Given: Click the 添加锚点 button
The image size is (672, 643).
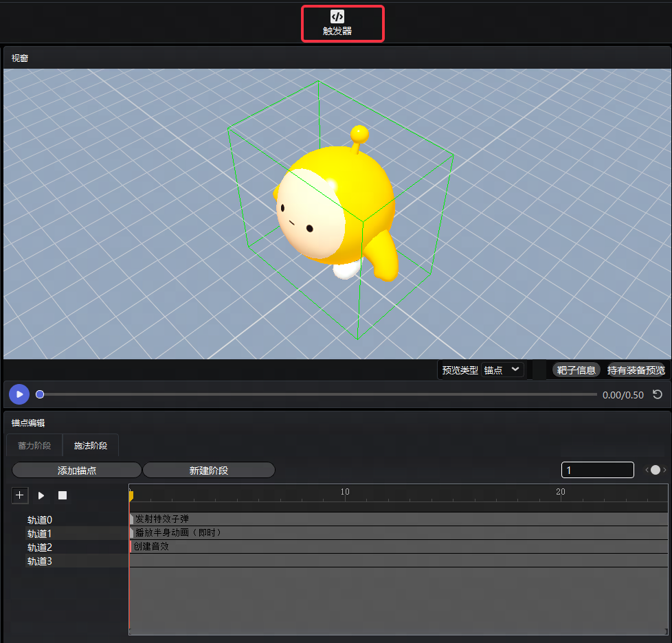Looking at the screenshot, I should pyautogui.click(x=77, y=470).
